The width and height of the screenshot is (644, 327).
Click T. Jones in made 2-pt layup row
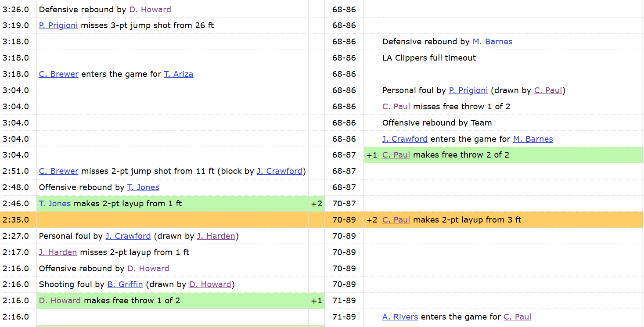tap(55, 204)
